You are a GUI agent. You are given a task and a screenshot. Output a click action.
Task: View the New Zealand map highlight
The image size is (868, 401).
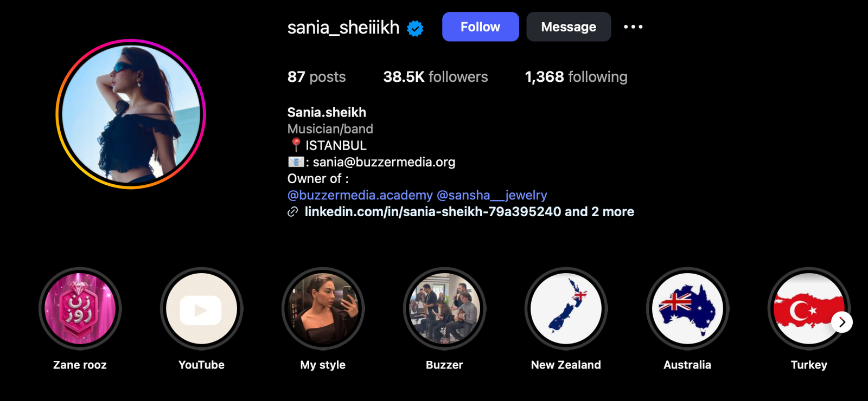point(566,309)
